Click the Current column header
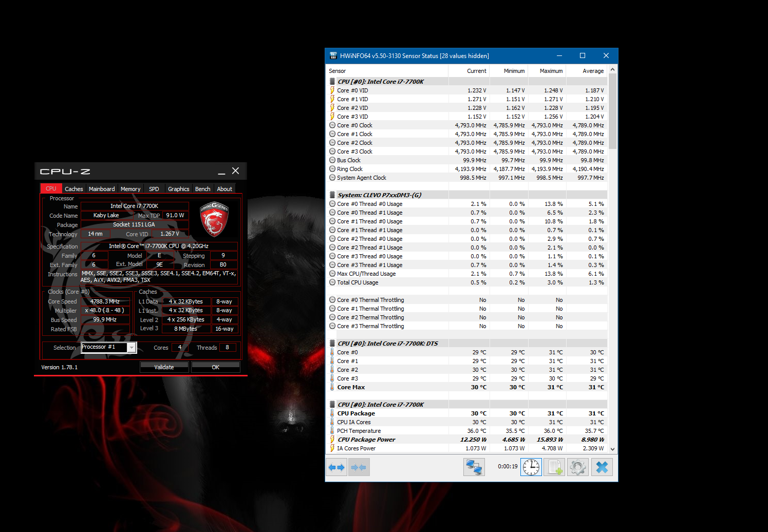Image resolution: width=768 pixels, height=532 pixels. 469,71
